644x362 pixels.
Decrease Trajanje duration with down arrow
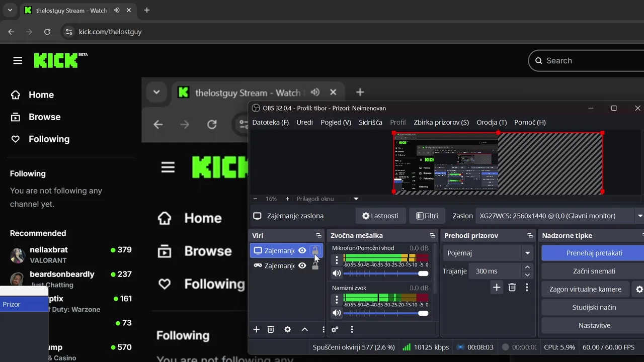click(527, 275)
